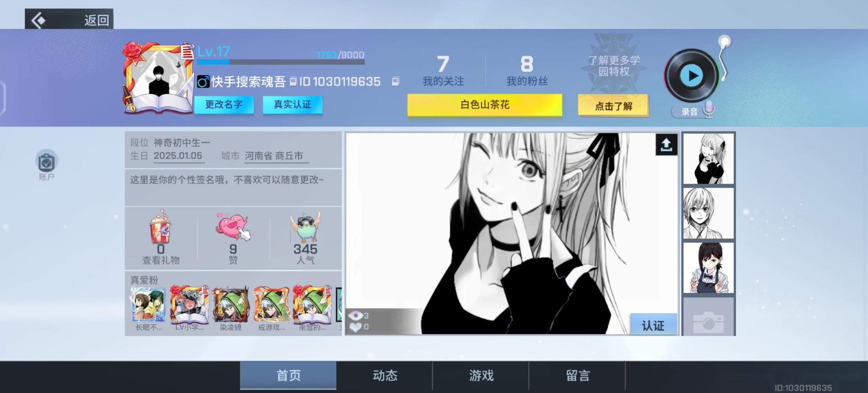Start 录音 voice recording

[690, 111]
